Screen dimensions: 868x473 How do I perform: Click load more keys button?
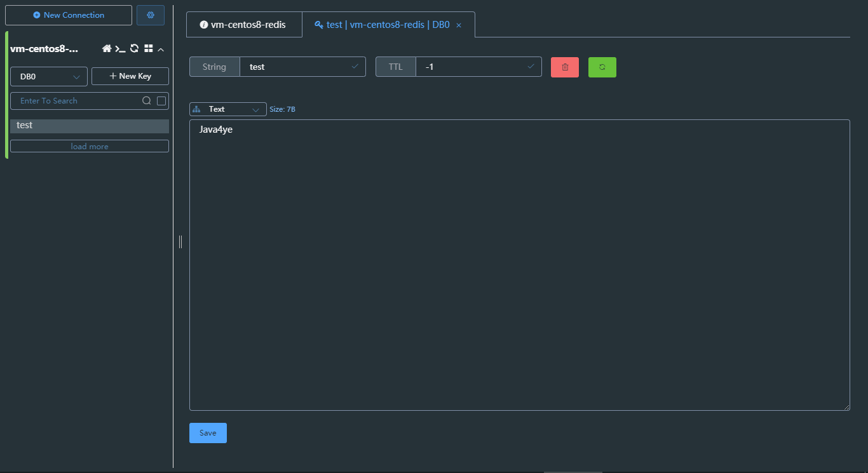coord(90,147)
